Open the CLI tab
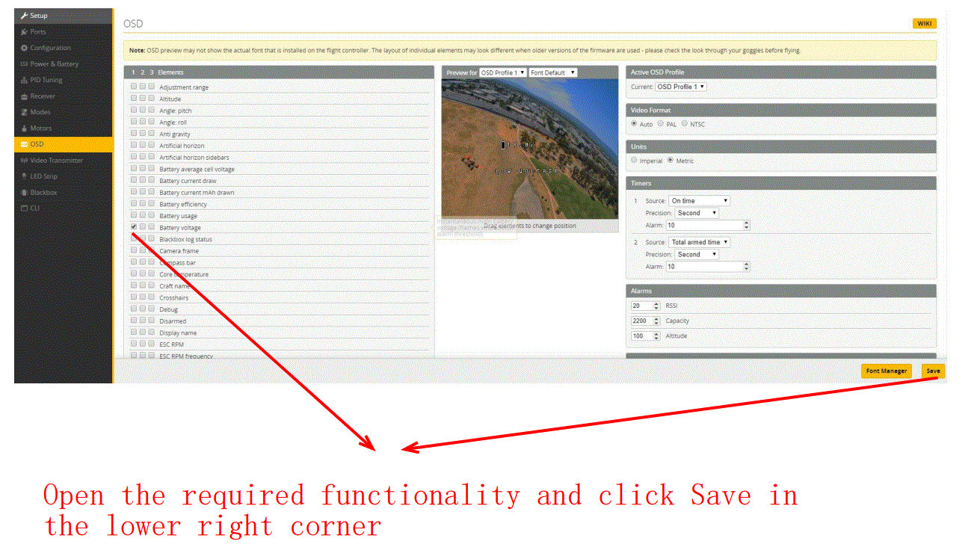The image size is (980, 553). 63,208
